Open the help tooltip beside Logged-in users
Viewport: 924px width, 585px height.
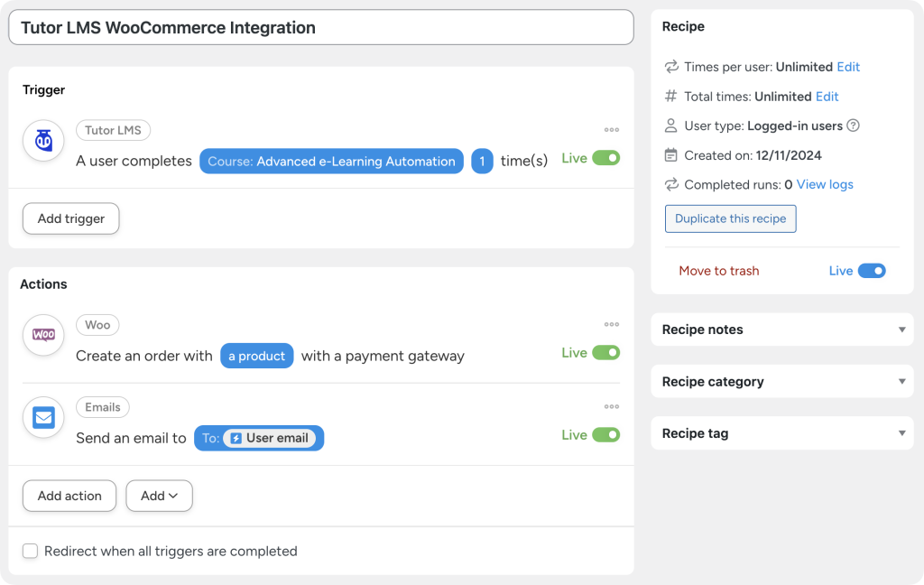pyautogui.click(x=853, y=126)
